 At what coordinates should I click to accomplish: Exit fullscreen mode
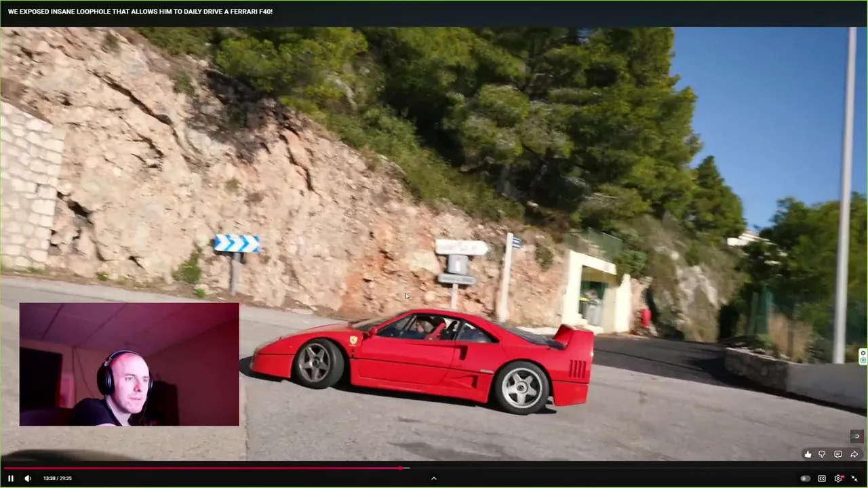pos(854,479)
